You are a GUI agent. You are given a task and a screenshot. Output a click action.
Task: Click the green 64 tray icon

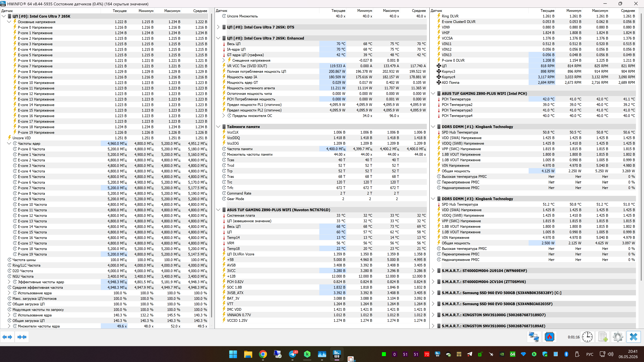pyautogui.click(x=513, y=354)
